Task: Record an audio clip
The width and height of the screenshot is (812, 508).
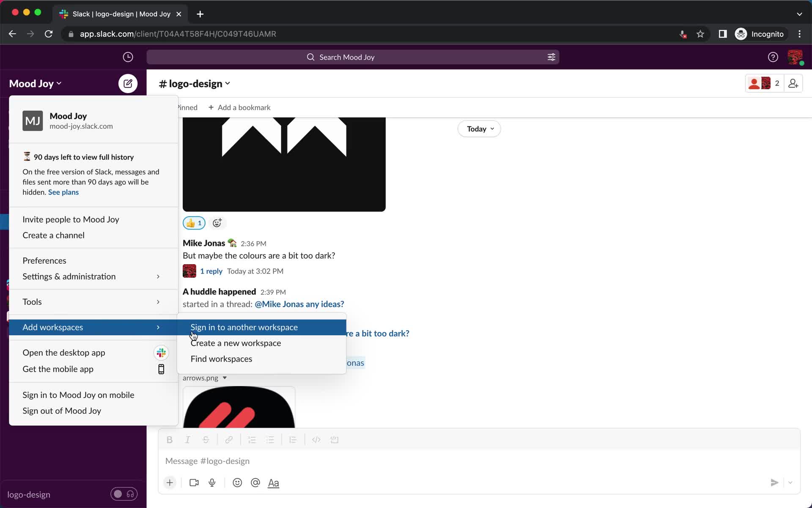Action: [x=212, y=483]
